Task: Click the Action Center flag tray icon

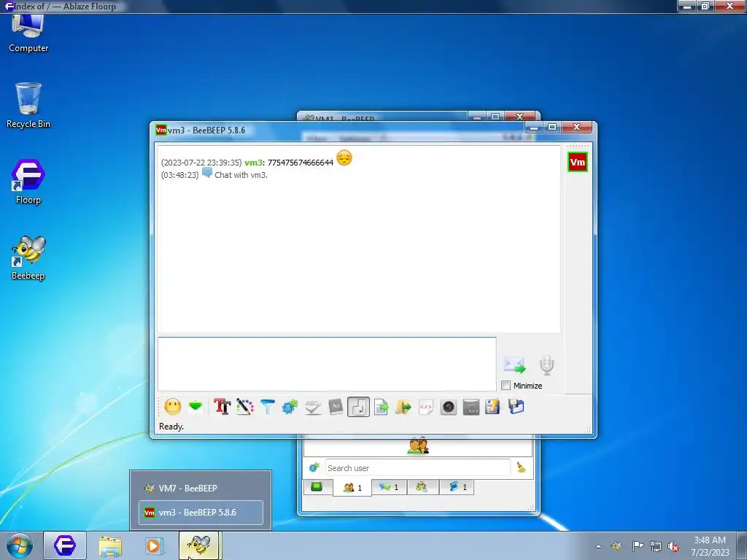Action: 638,545
